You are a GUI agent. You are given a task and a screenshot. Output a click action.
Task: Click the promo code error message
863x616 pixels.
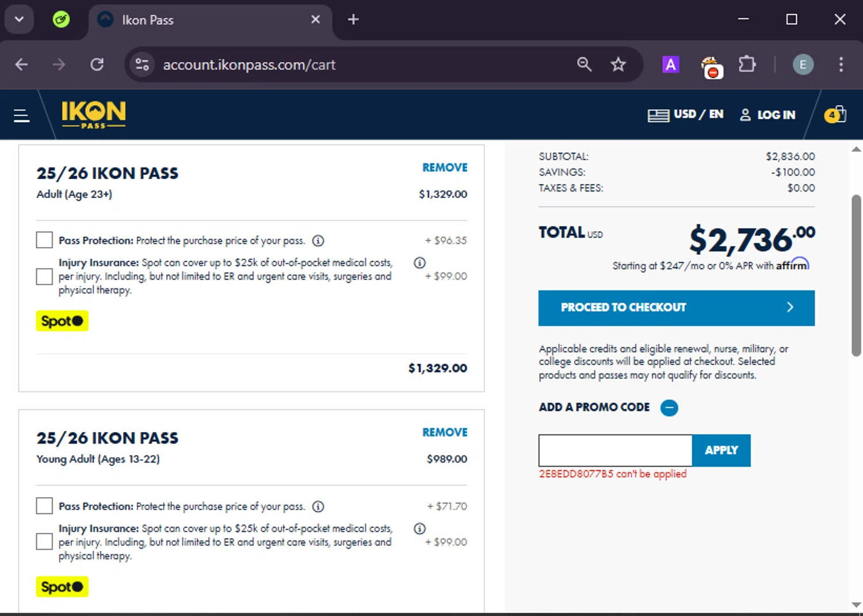click(613, 474)
